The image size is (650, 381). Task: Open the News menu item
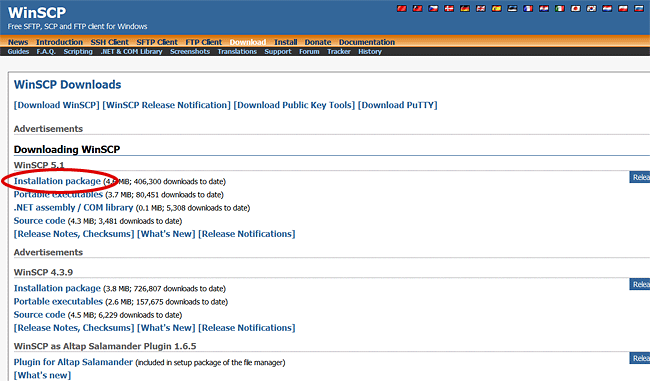point(18,42)
